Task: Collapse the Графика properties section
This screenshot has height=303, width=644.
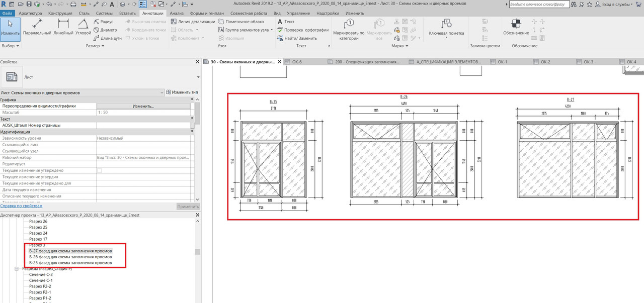Action: [192, 99]
